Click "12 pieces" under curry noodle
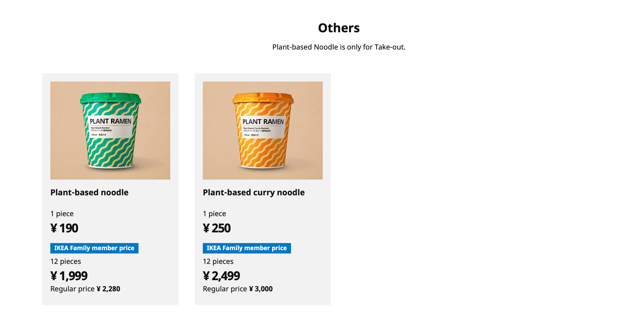This screenshot has height=318, width=644. [x=218, y=261]
